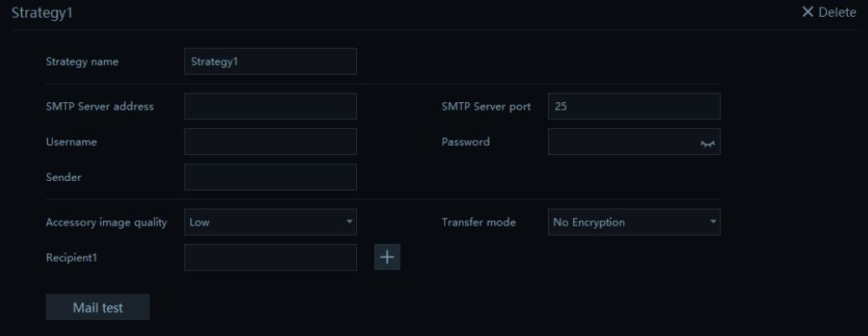Focus the Sender input box
Screen dimensions: 868x336
(x=270, y=177)
